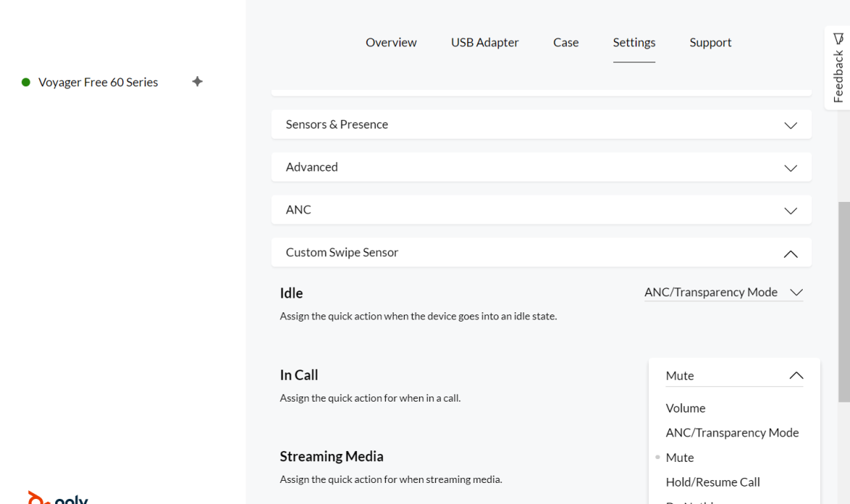Click the vertical scrollbar thumb
Screen dimensions: 850x504
(x=843, y=301)
